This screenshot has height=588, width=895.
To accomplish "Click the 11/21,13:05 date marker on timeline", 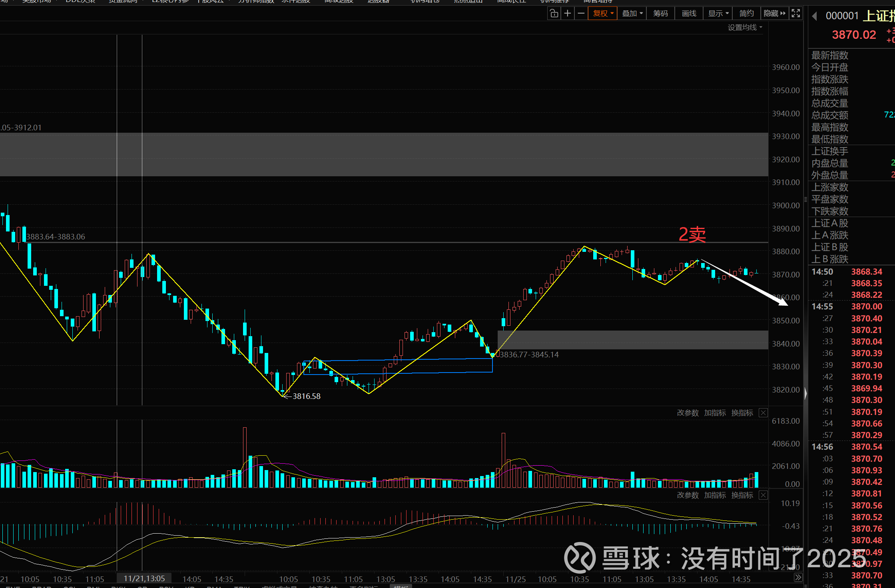I will pos(144,578).
